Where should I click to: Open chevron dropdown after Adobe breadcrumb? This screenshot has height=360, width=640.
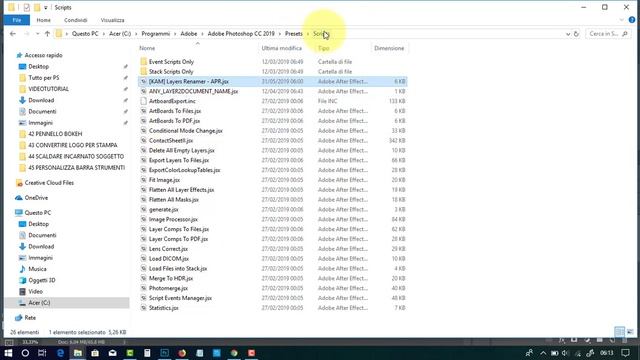click(202, 34)
